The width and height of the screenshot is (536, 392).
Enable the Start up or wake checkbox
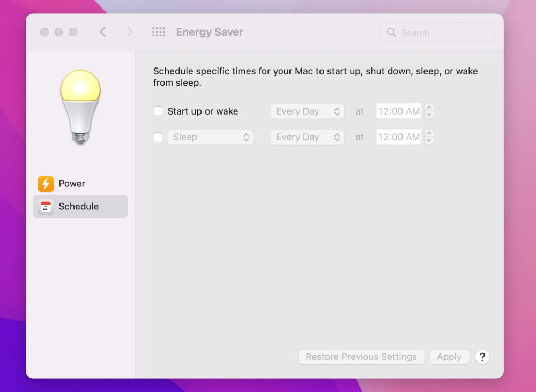click(158, 111)
